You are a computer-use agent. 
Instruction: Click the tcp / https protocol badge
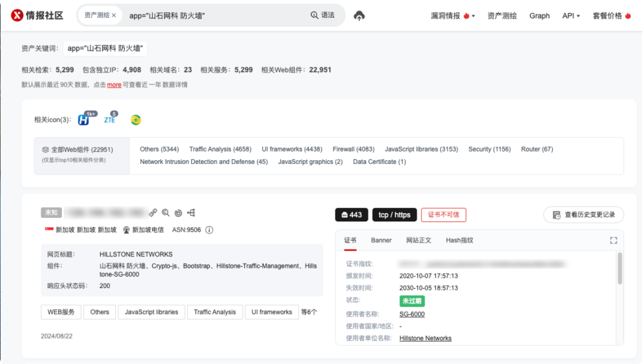394,215
